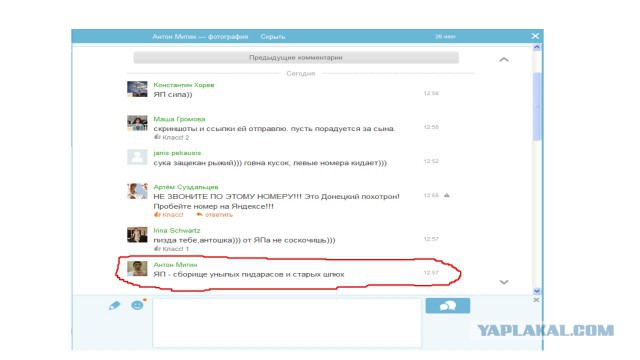The width and height of the screenshot is (640, 360).
Task: Load previous comments via Предыдущие комментарии
Action: pos(296,58)
